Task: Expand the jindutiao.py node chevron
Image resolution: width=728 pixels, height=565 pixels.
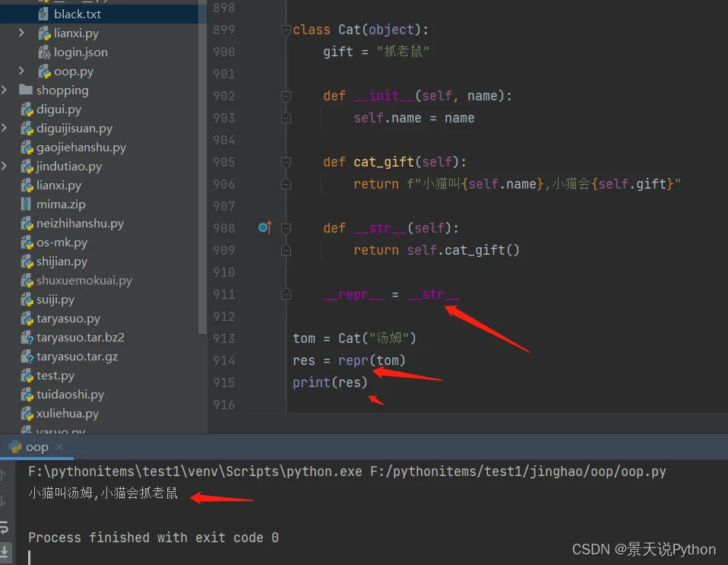Action: 6,167
